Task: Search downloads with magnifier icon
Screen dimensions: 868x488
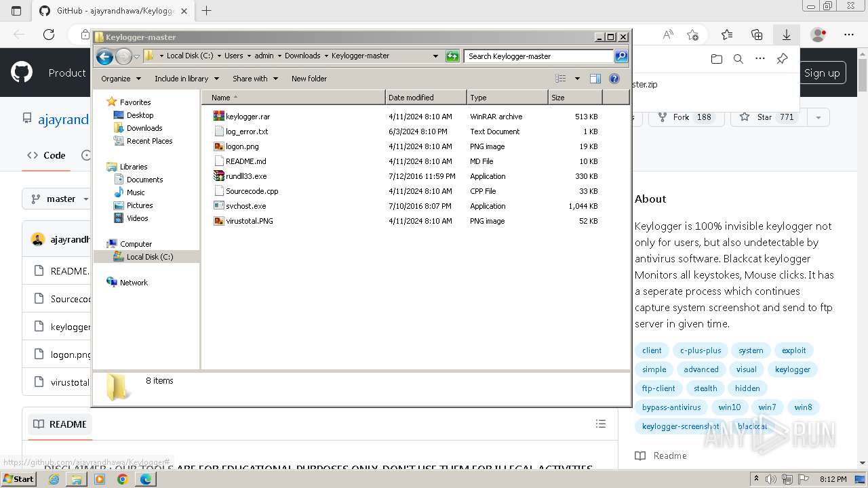Action: pos(738,59)
